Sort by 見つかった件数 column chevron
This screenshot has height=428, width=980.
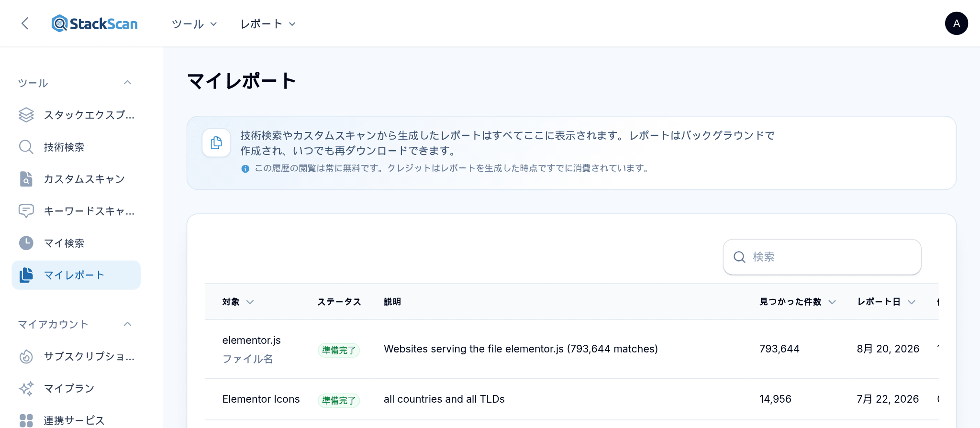(832, 302)
